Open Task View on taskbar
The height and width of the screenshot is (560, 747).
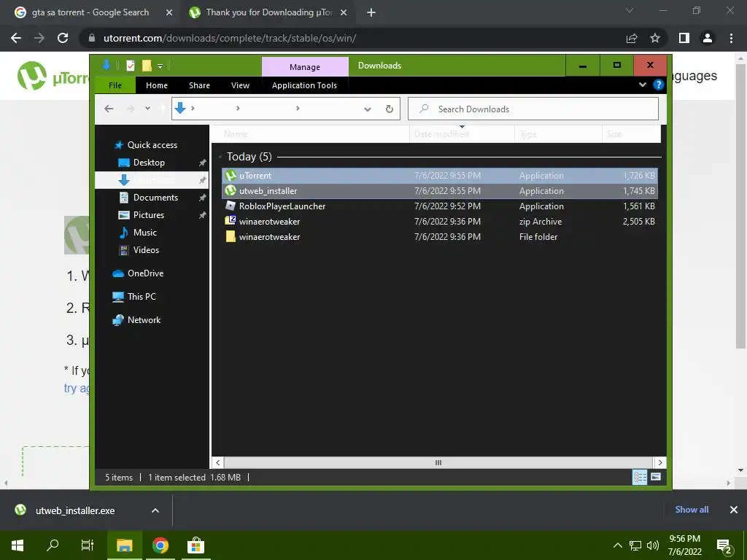tap(88, 545)
